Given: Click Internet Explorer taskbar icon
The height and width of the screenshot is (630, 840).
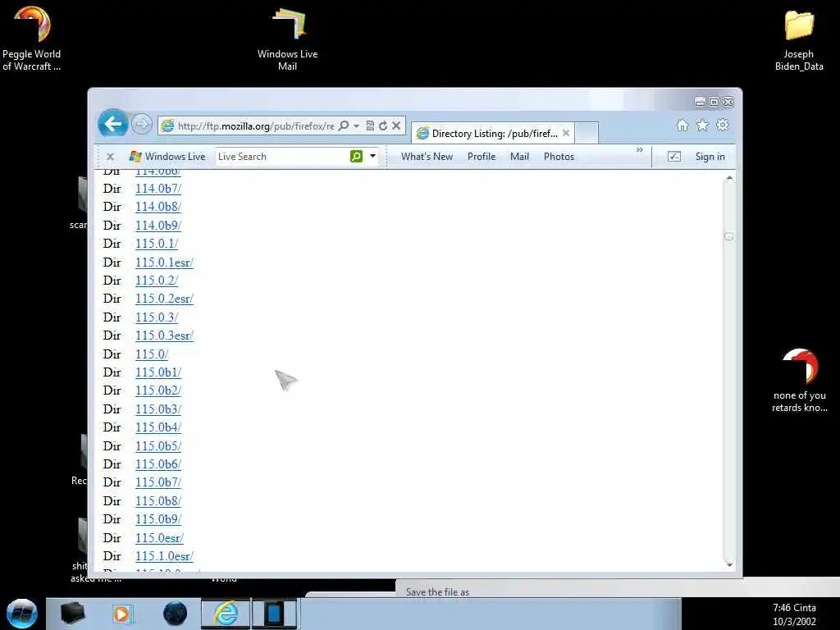Looking at the screenshot, I should coord(226,614).
